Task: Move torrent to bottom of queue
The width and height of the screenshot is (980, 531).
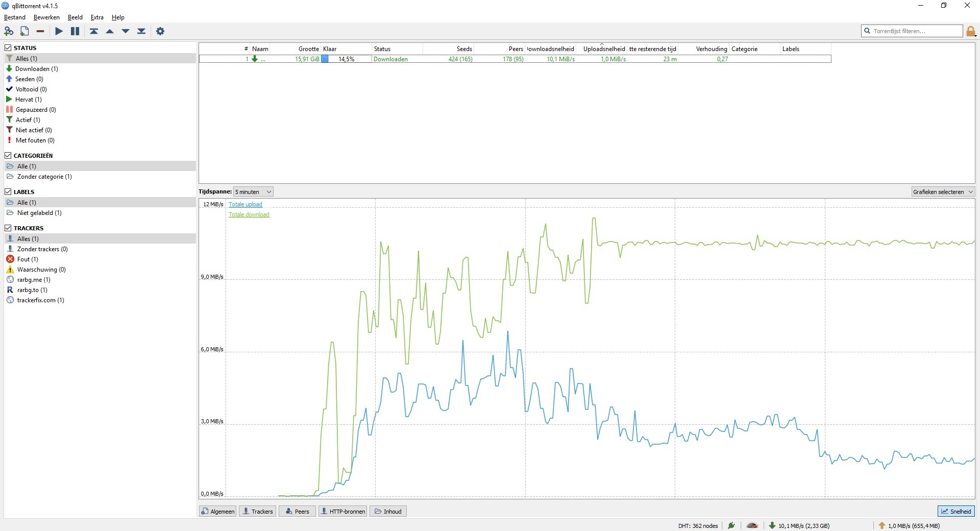Action: [141, 31]
